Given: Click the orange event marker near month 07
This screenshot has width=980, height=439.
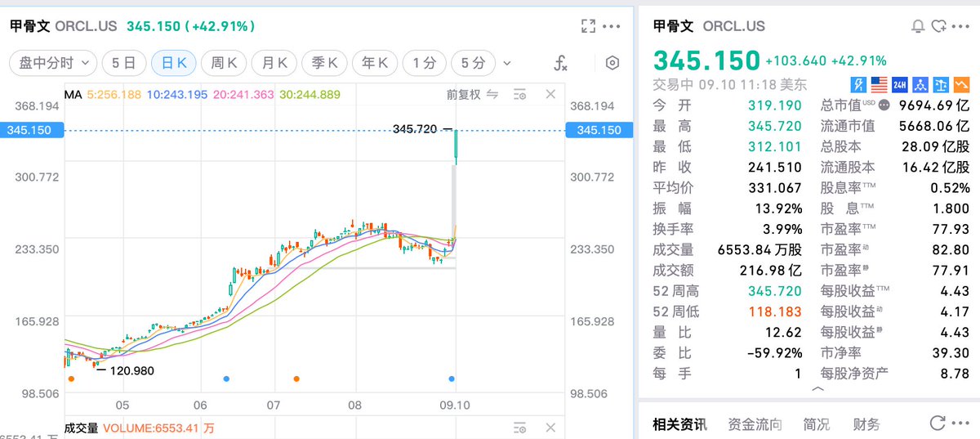Looking at the screenshot, I should tap(296, 379).
